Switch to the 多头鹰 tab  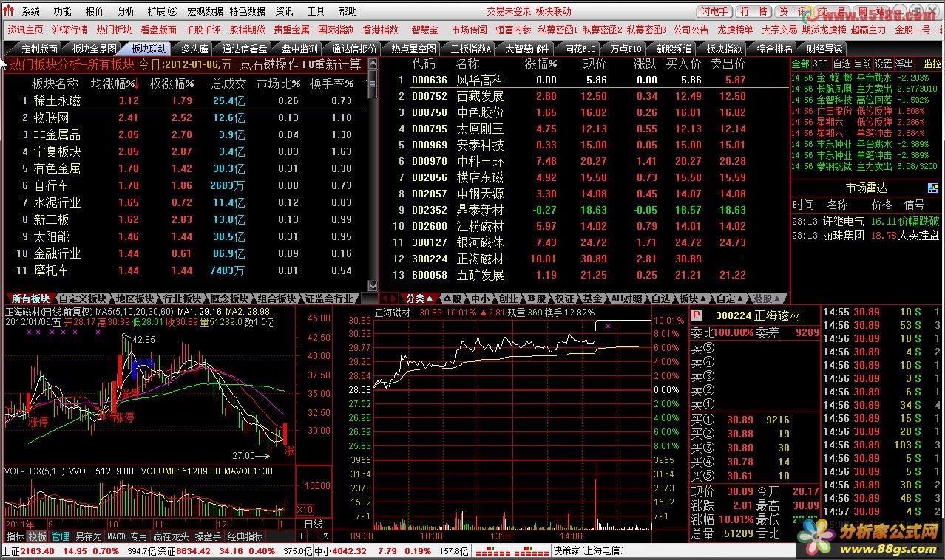(x=194, y=49)
